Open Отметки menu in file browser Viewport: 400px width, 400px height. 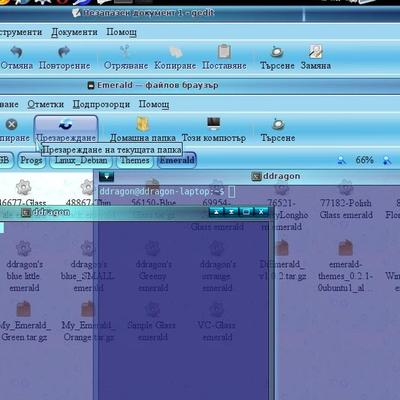46,105
